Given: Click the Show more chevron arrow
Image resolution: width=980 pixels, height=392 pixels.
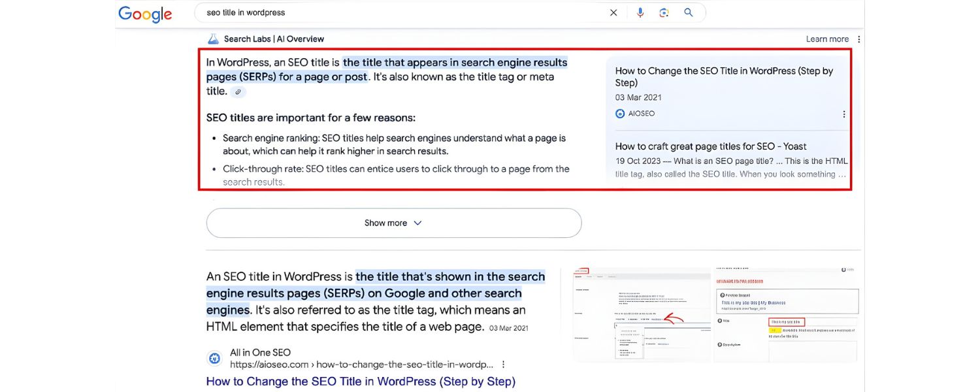Looking at the screenshot, I should pos(416,222).
